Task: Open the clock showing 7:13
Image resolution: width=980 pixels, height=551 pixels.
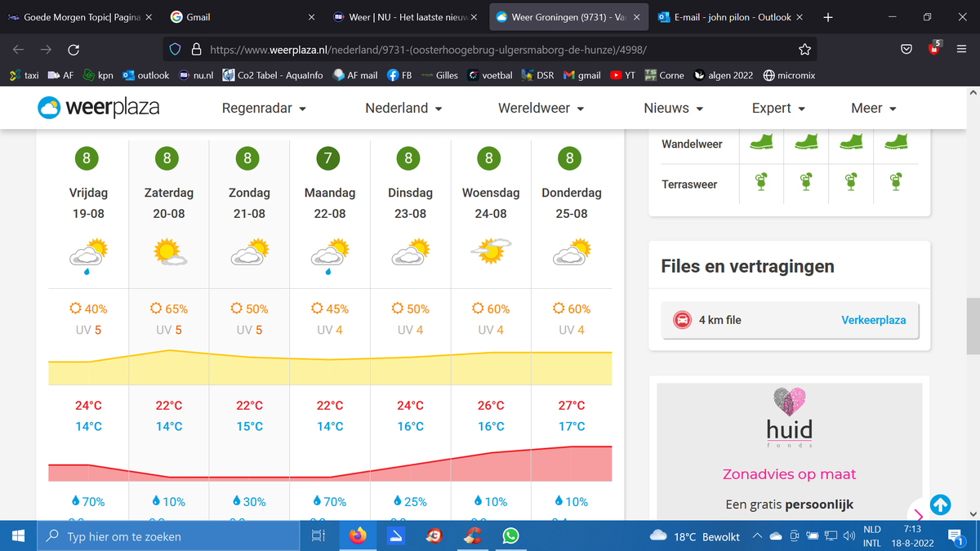Action: pos(913,529)
